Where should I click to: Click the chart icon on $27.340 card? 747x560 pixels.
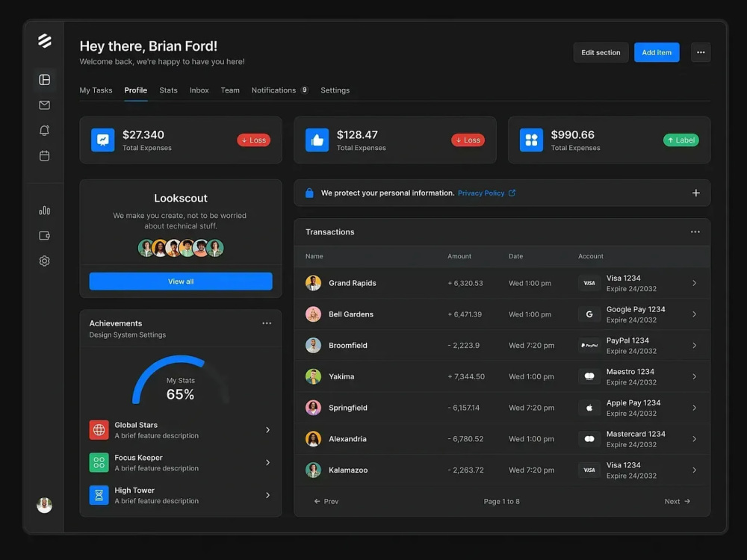tap(102, 140)
